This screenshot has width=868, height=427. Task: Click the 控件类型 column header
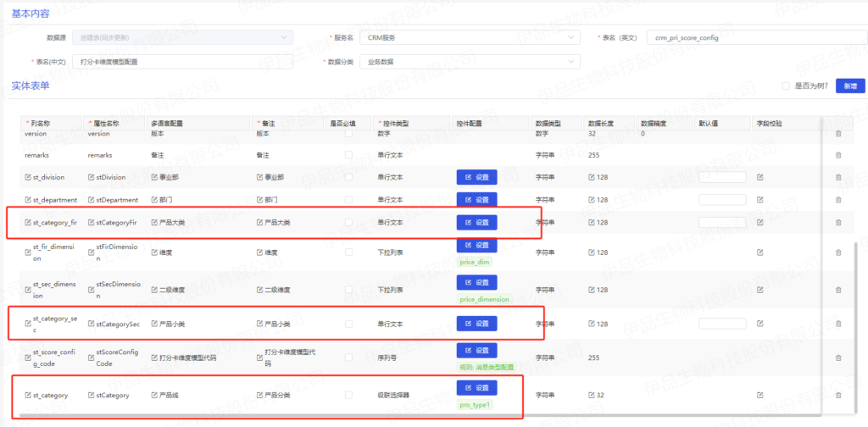pos(411,124)
